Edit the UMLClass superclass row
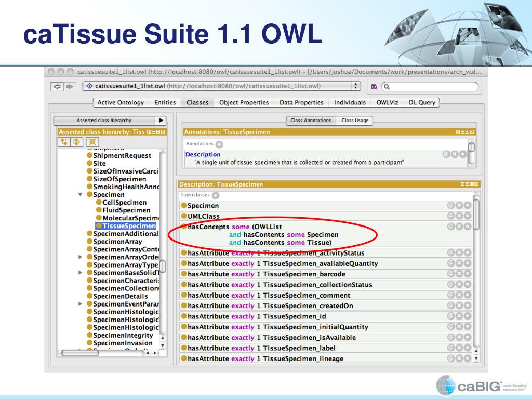Screen dimensions: 532x399 pos(468,216)
